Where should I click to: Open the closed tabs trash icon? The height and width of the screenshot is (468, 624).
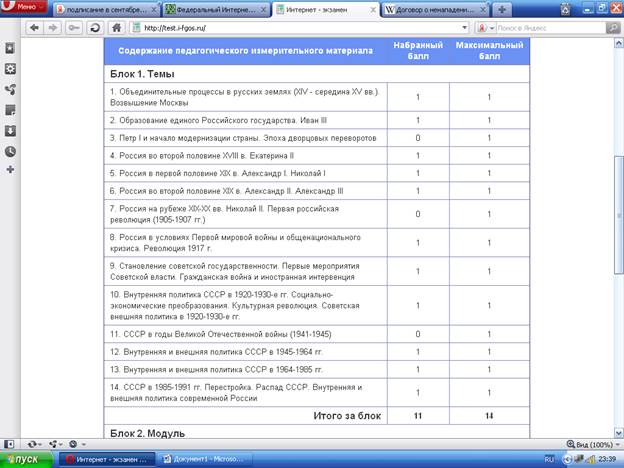click(565, 9)
